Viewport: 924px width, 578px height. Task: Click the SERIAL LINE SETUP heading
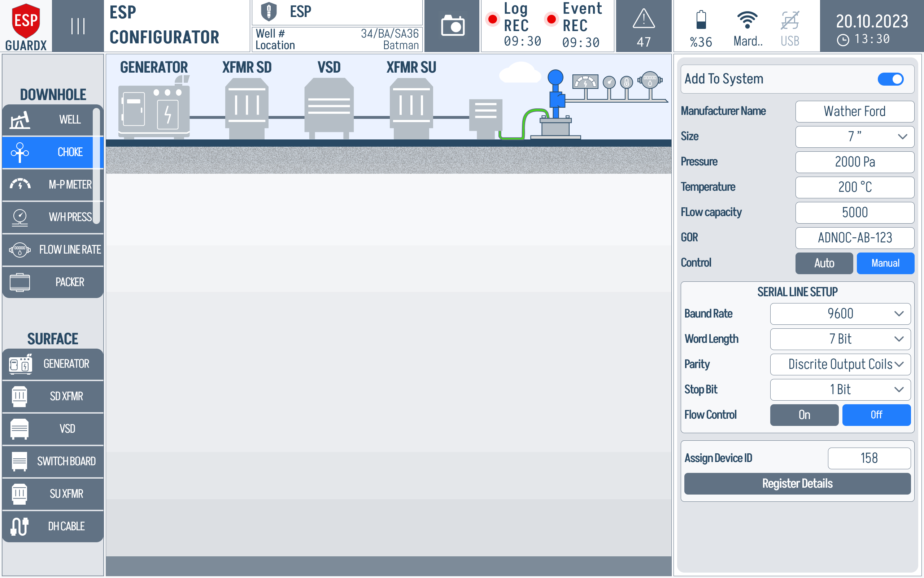click(797, 292)
